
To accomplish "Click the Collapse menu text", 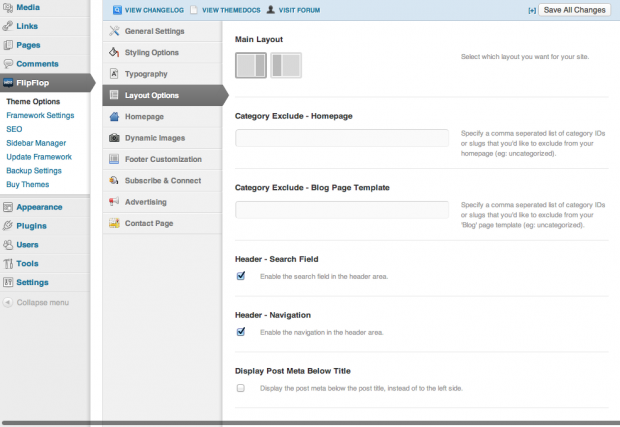I will point(43,302).
